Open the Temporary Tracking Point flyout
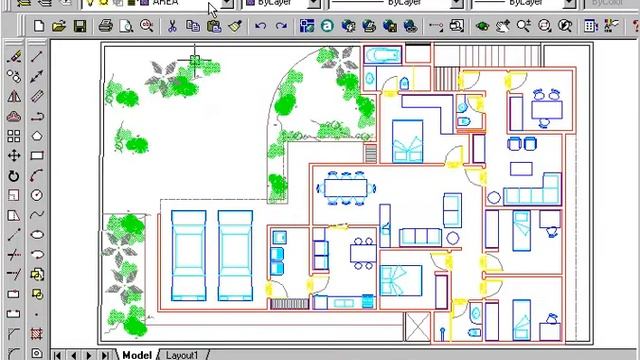Viewport: 640px width, 360px height. click(x=436, y=26)
